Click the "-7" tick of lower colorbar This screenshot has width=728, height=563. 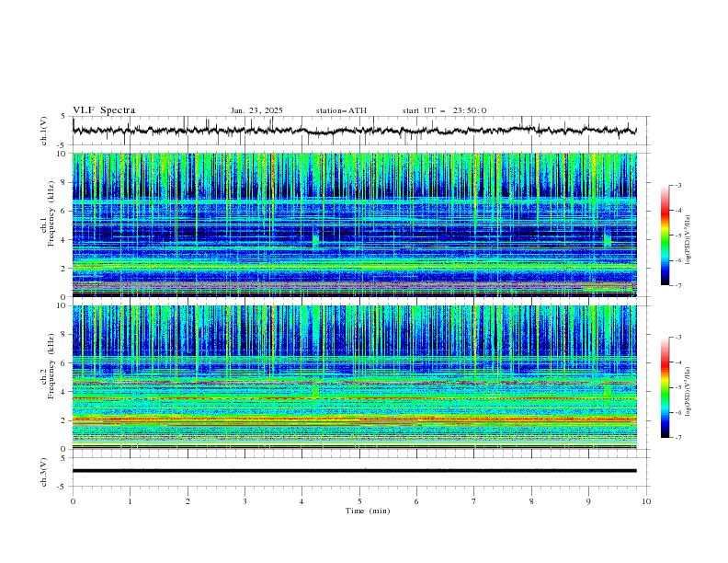pyautogui.click(x=678, y=438)
